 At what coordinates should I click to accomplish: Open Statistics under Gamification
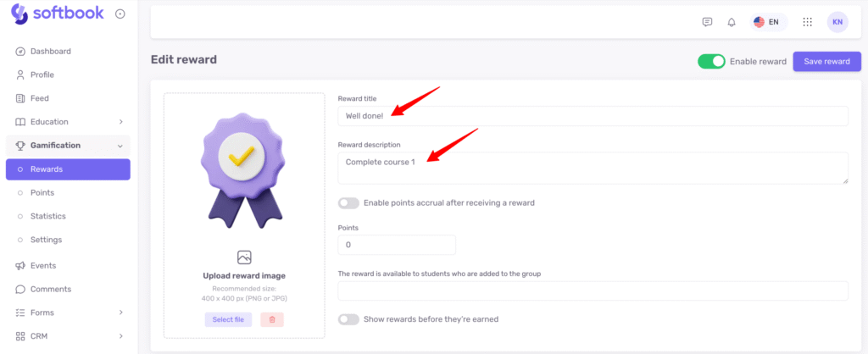[47, 216]
